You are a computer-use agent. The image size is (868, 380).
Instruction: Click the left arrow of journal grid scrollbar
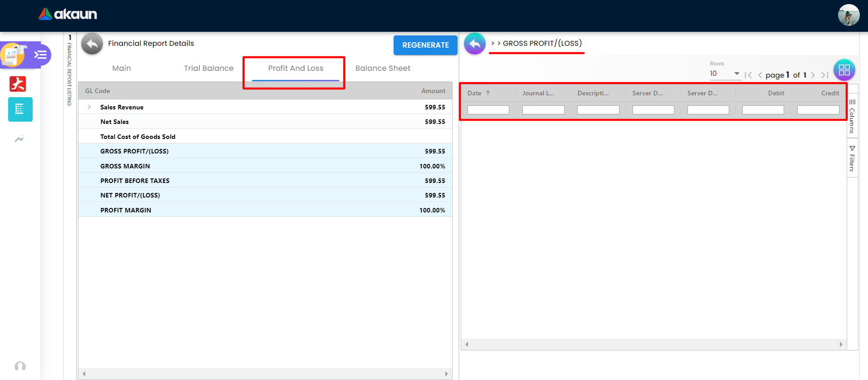[x=467, y=345]
